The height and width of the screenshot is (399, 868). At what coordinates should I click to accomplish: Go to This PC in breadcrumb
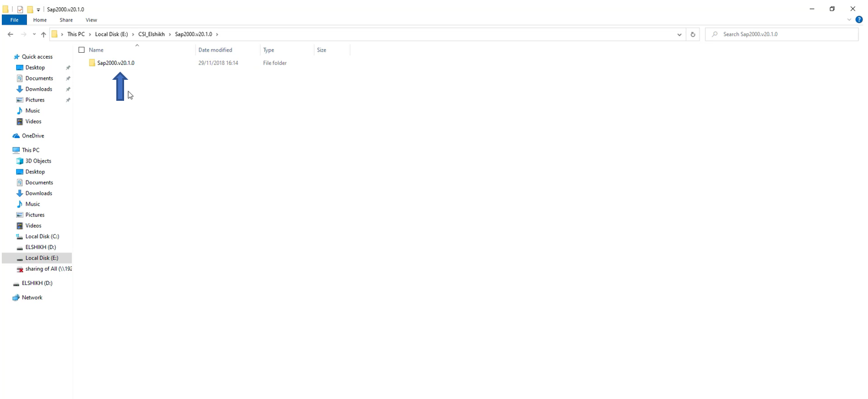click(x=76, y=34)
